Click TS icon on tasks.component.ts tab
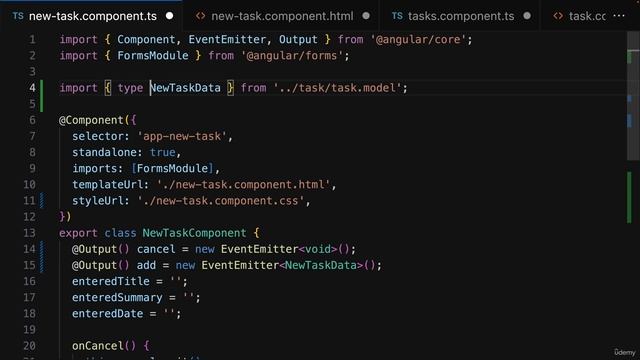The width and height of the screenshot is (640, 360). point(397,16)
